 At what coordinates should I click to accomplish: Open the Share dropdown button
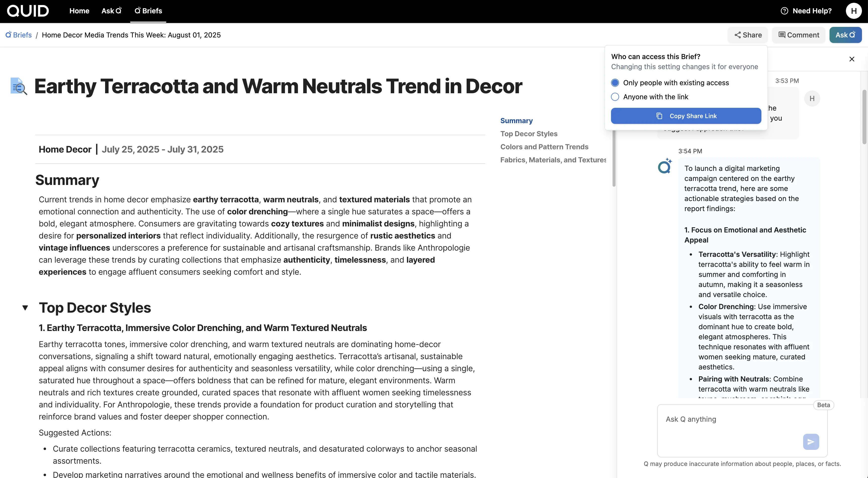pos(748,35)
